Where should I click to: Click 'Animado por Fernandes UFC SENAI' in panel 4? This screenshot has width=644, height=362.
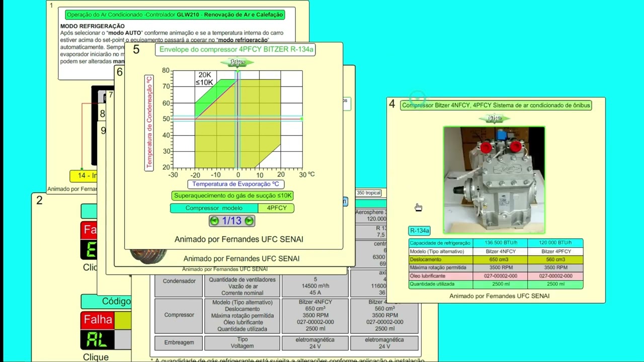point(499,296)
